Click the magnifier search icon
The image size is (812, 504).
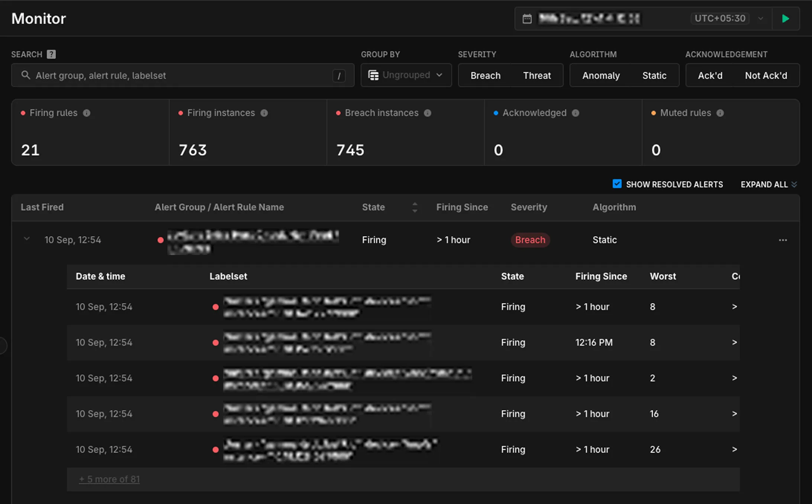pos(26,75)
